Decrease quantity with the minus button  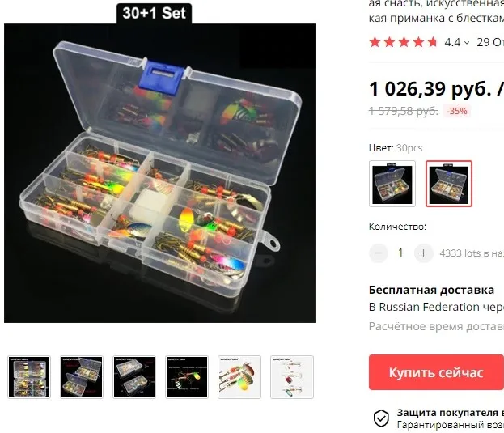[379, 253]
